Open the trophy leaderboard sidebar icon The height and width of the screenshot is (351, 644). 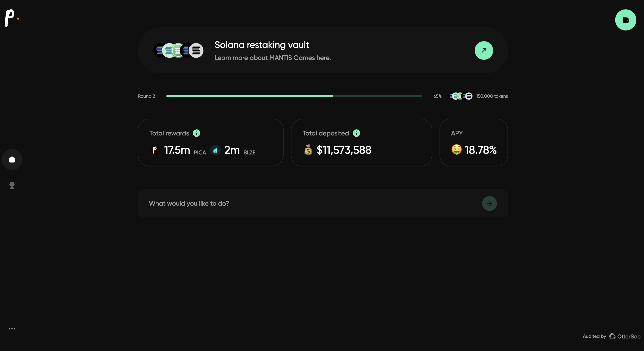coord(12,185)
